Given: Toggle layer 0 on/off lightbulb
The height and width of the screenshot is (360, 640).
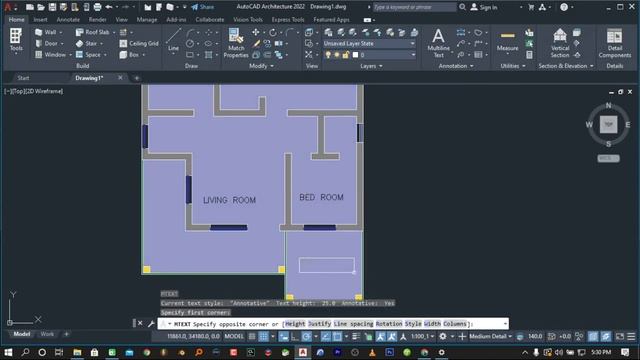Looking at the screenshot, I should pos(328,55).
